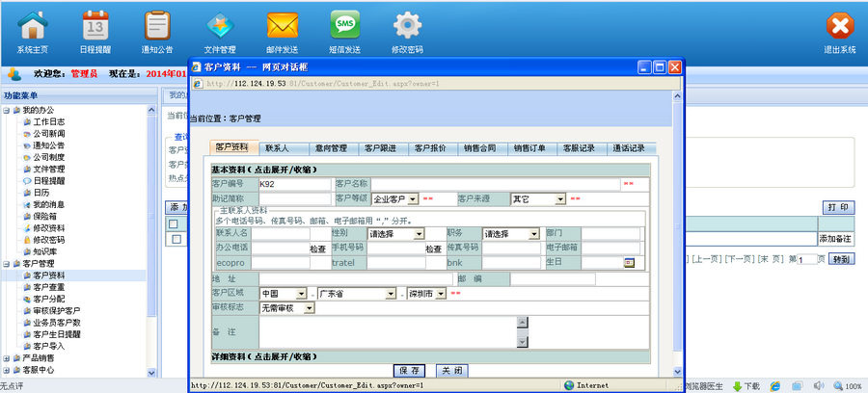
Task: Open the 客户等级 dropdown
Action: click(x=395, y=199)
